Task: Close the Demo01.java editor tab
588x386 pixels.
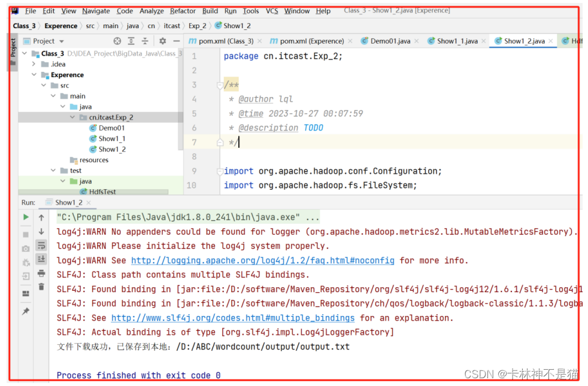Action: [x=416, y=41]
